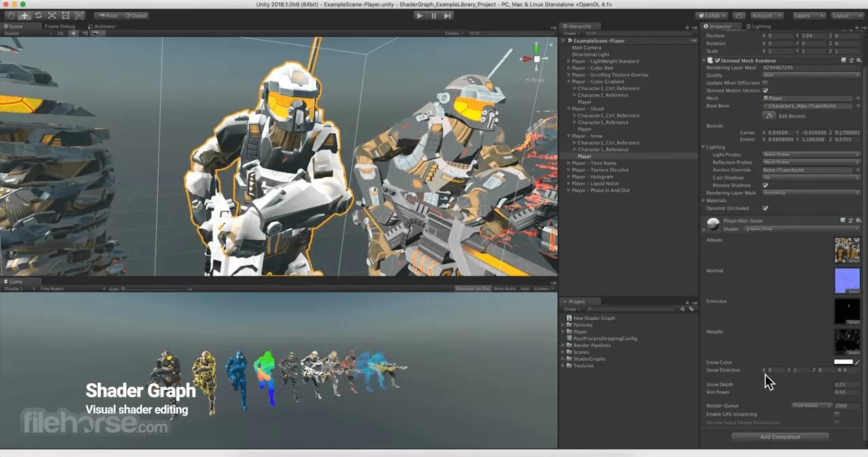Toggle Skinned Motion Vectors checkbox
The image size is (868, 457).
pyautogui.click(x=766, y=90)
